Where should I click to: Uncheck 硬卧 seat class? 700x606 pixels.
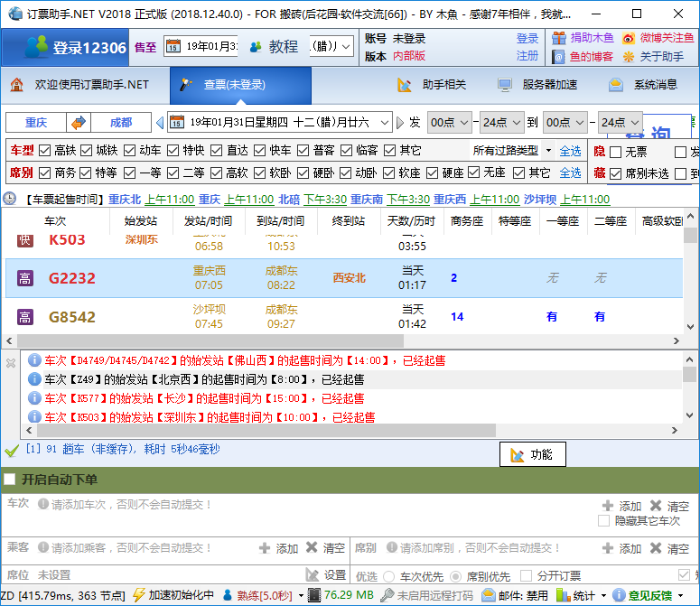303,172
